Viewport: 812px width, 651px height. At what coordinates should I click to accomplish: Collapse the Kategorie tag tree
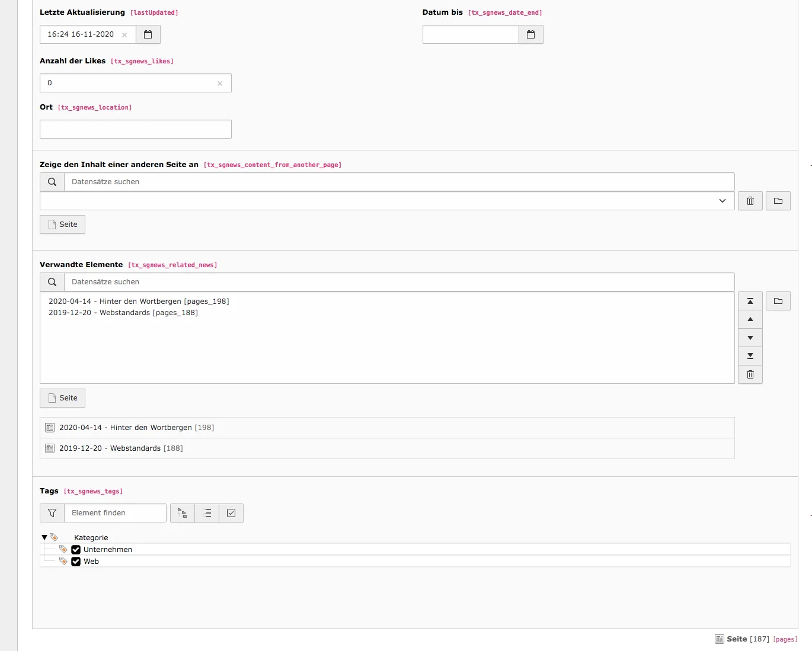coord(44,537)
